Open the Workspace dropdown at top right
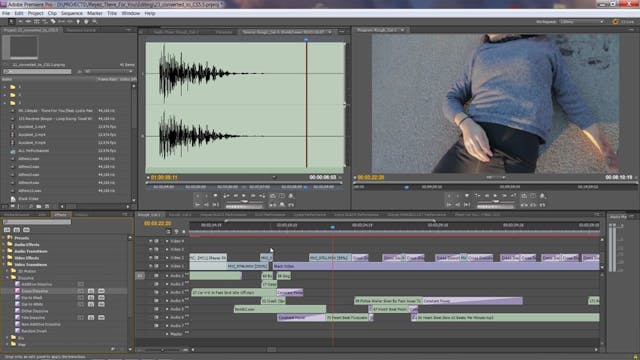 (582, 22)
